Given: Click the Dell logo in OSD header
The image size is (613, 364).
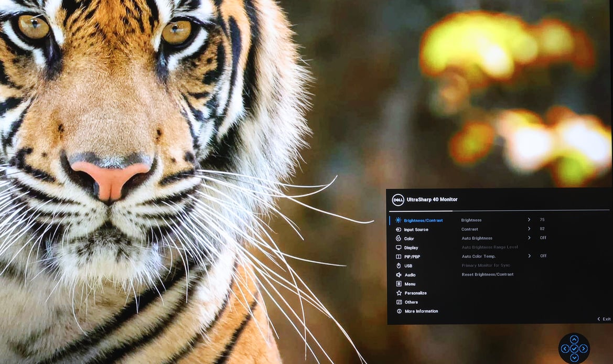Looking at the screenshot, I should pyautogui.click(x=397, y=200).
